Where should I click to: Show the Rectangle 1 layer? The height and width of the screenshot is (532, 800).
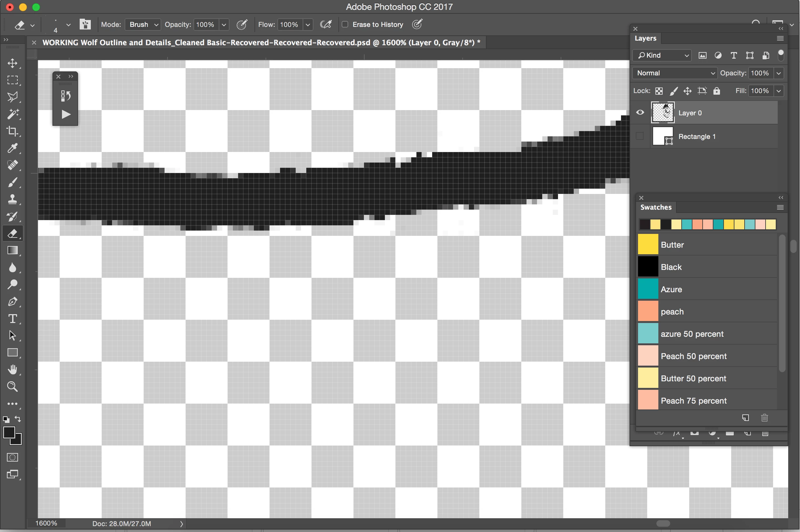pyautogui.click(x=640, y=136)
